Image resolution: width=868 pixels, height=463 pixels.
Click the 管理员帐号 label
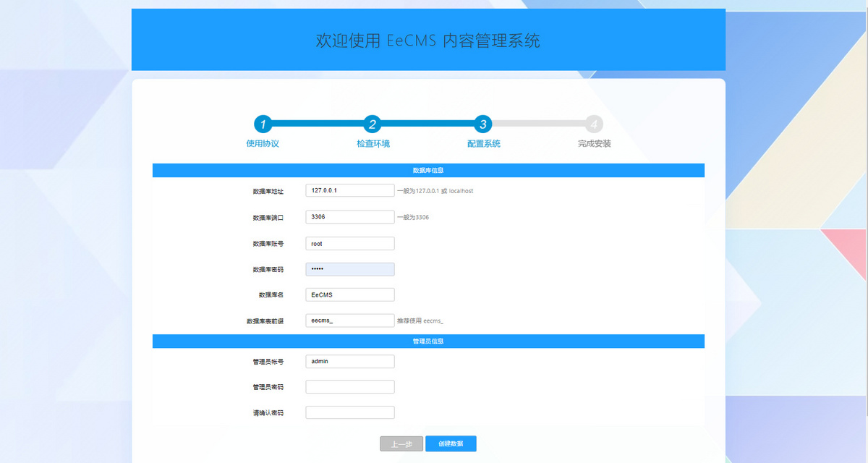coord(268,361)
